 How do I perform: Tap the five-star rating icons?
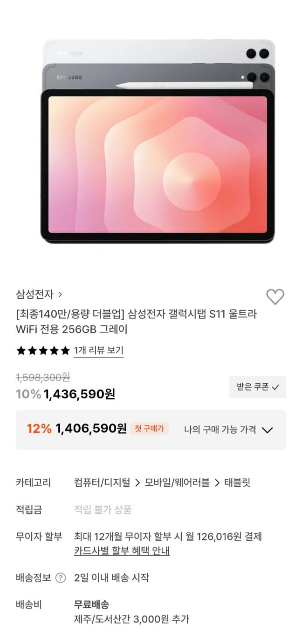coord(43,350)
